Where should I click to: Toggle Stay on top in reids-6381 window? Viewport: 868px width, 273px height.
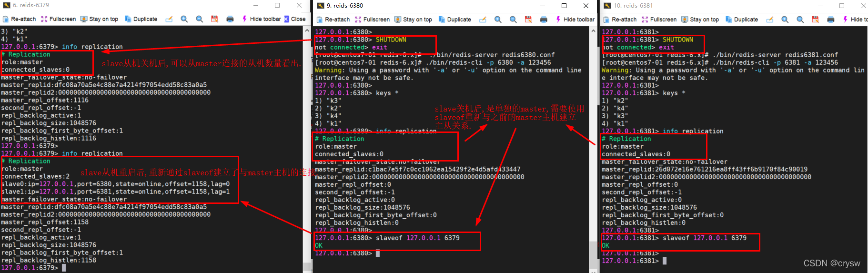click(x=700, y=20)
